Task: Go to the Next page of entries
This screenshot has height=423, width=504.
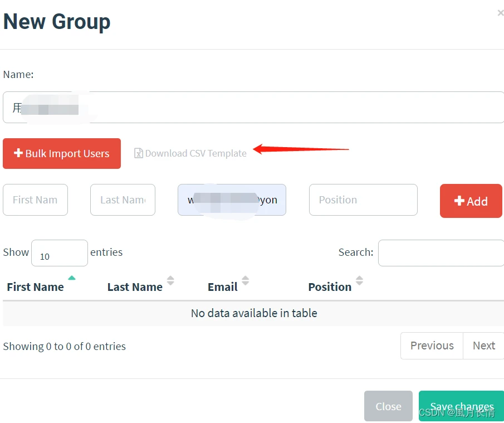Action: [483, 346]
